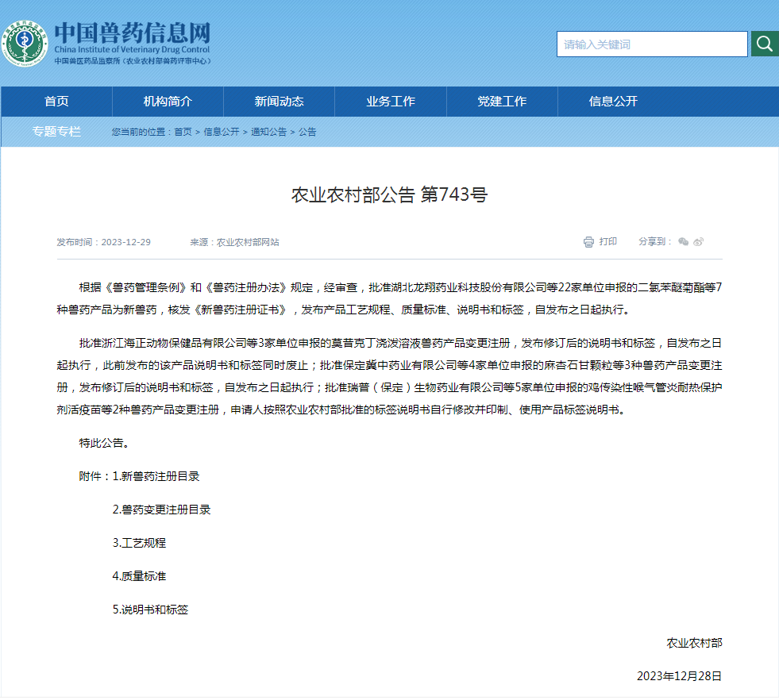Click attachment line 3.工艺规程
Screen dimensions: 779x700
[139, 543]
